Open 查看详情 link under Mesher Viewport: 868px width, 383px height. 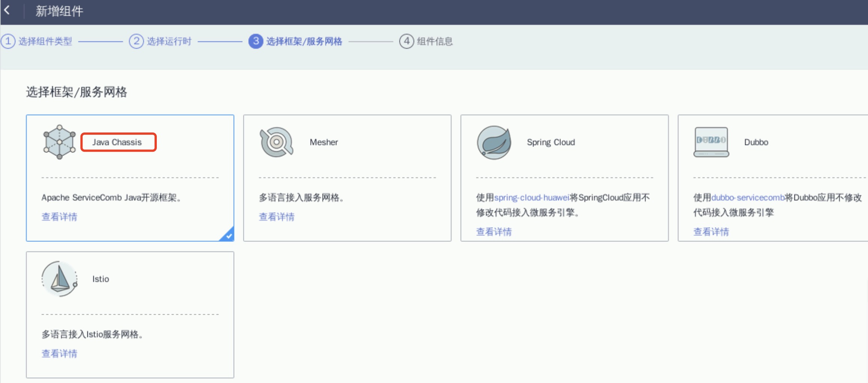(276, 217)
